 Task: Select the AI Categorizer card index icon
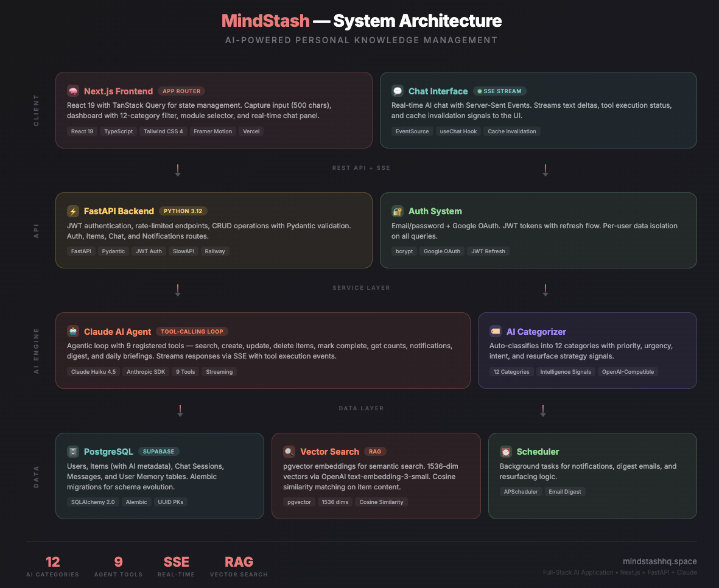(x=495, y=331)
